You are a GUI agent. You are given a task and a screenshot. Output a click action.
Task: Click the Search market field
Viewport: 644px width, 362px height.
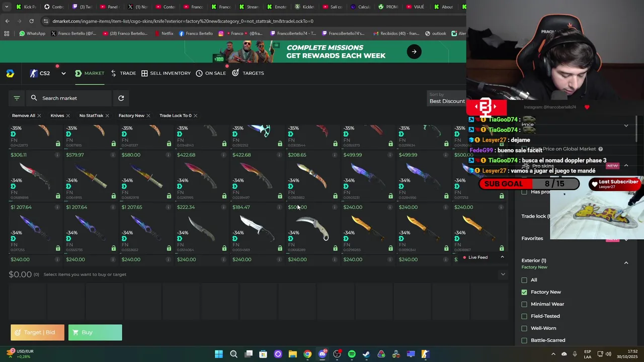click(69, 98)
